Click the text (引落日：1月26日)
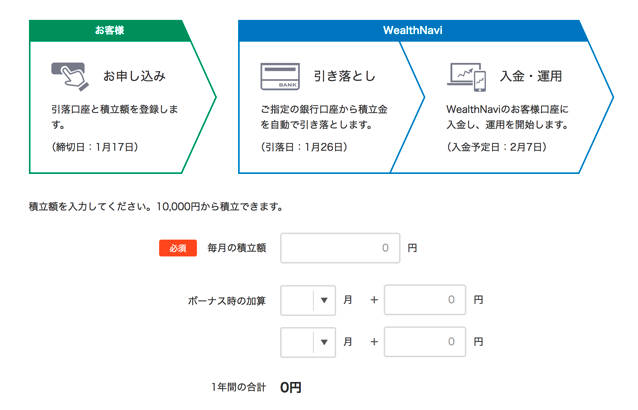The width and height of the screenshot is (638, 410). [304, 147]
